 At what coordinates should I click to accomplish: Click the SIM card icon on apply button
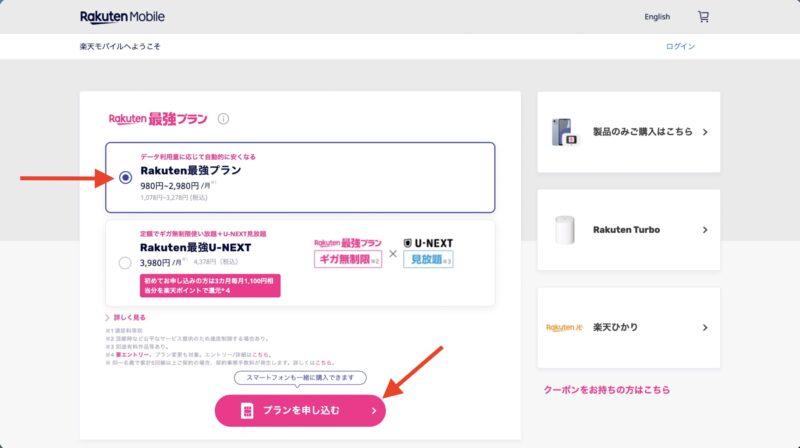(x=246, y=410)
